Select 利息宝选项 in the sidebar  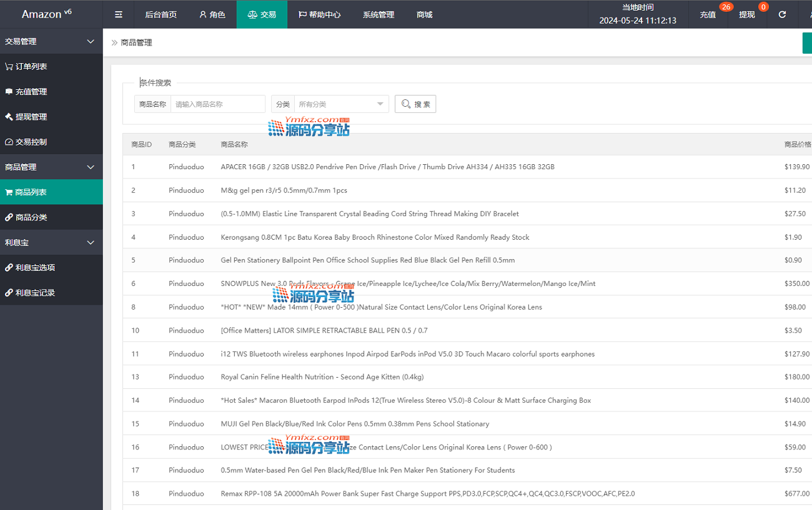(35, 267)
